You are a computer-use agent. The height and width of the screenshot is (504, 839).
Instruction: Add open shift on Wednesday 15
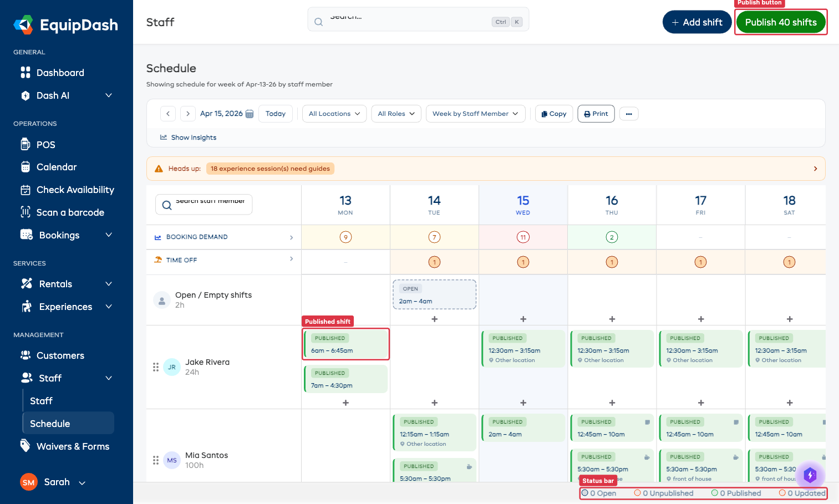coord(523,319)
